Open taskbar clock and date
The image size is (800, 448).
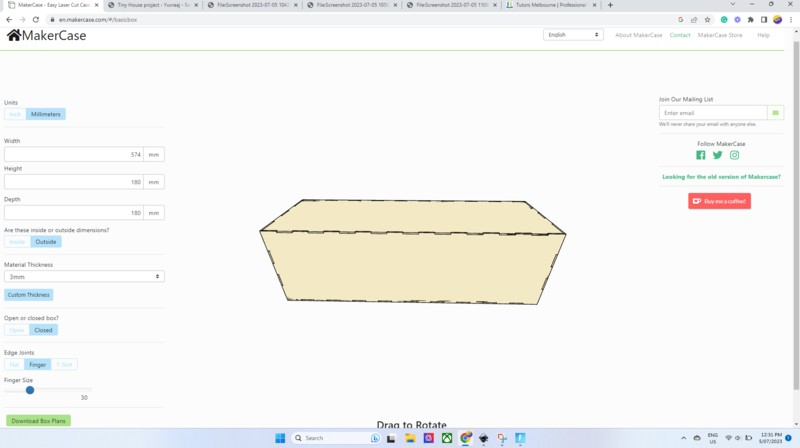(x=770, y=438)
